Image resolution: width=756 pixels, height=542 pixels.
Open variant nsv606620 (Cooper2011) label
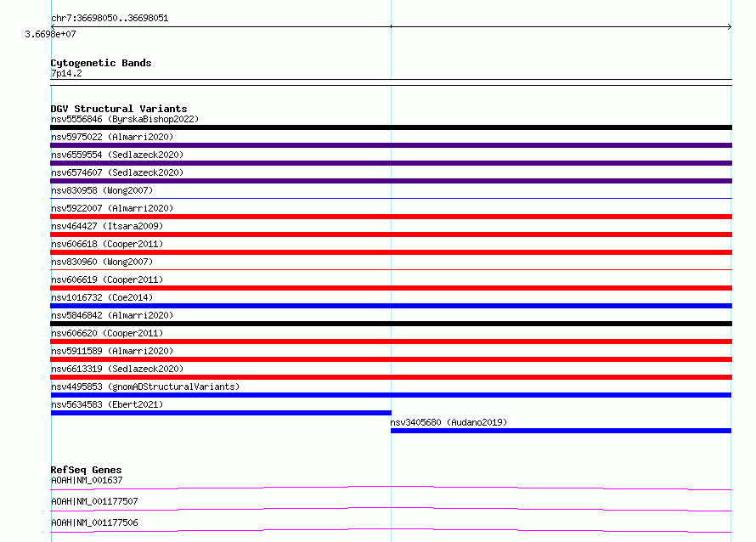point(107,333)
